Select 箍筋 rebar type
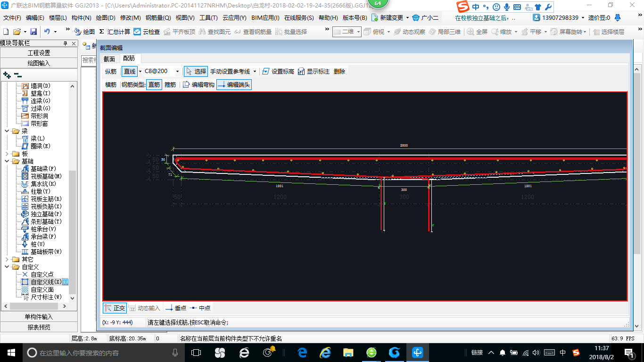644x362 pixels. click(170, 85)
